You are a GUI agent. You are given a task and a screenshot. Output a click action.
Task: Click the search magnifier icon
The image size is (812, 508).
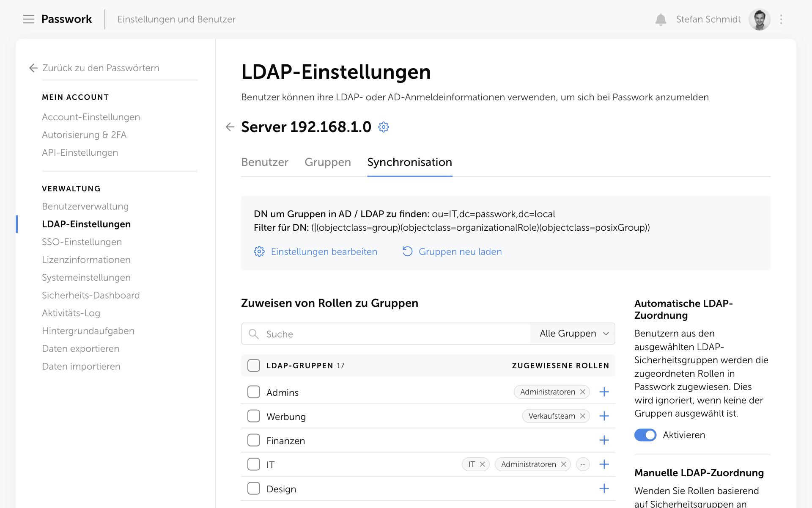coord(254,334)
